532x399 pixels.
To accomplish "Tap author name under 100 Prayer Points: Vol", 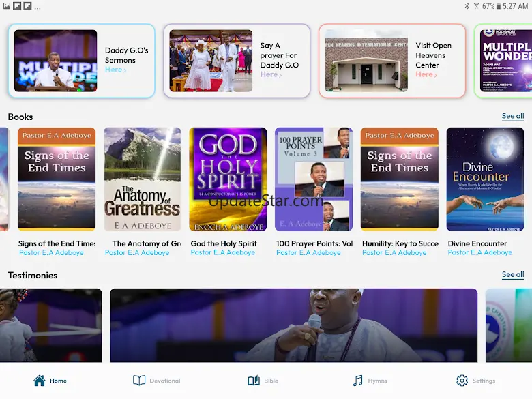I will [308, 253].
